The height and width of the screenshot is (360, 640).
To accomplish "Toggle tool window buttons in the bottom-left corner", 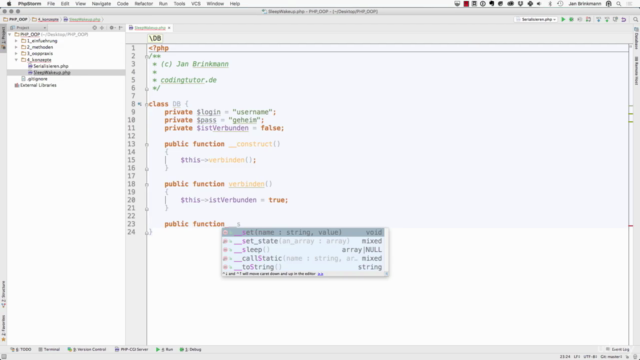I will [4, 357].
